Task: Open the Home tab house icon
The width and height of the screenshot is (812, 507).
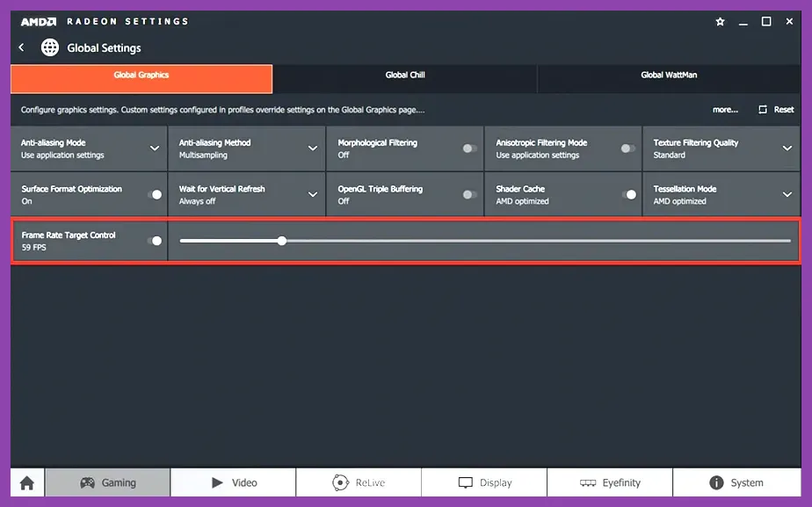Action: click(27, 483)
